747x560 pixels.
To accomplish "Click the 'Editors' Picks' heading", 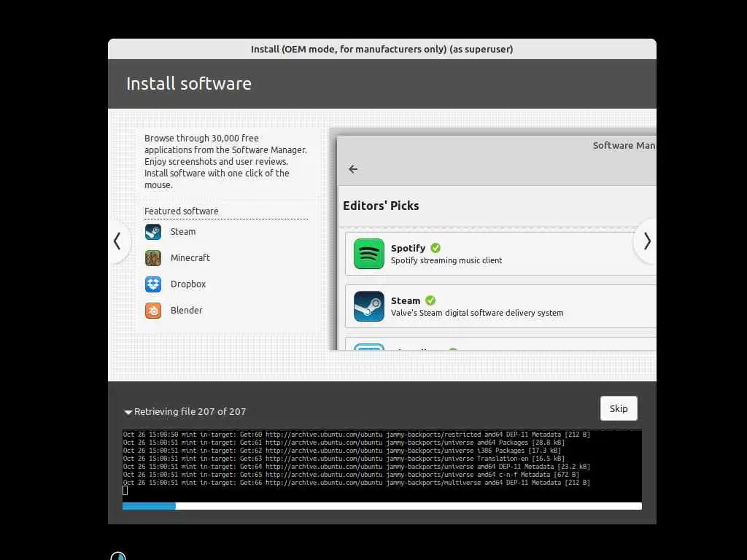I will click(x=381, y=206).
